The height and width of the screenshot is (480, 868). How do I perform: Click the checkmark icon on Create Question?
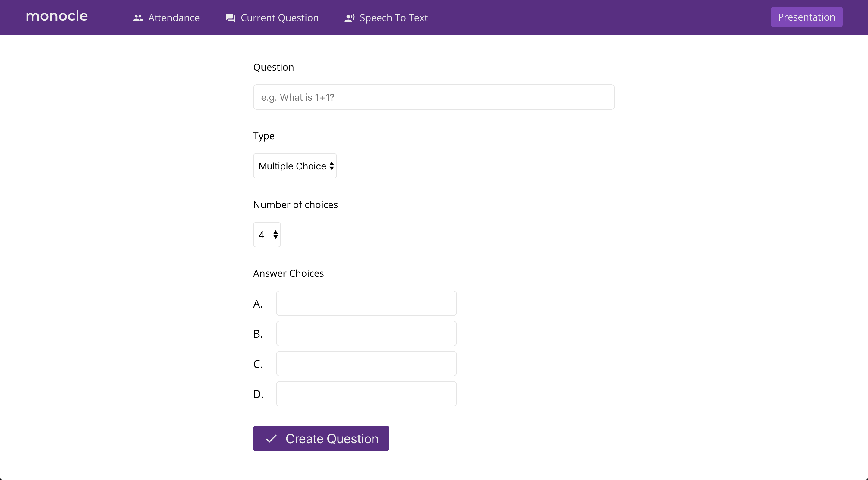point(271,438)
